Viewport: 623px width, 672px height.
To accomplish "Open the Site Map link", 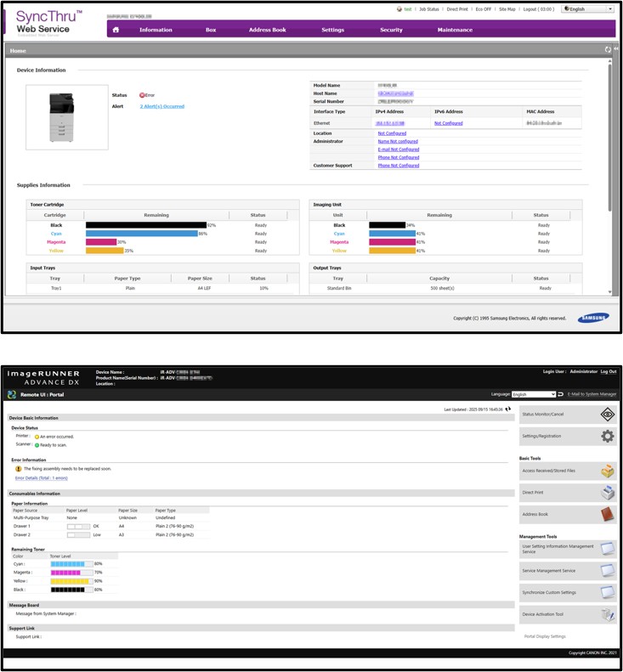I will (x=507, y=9).
